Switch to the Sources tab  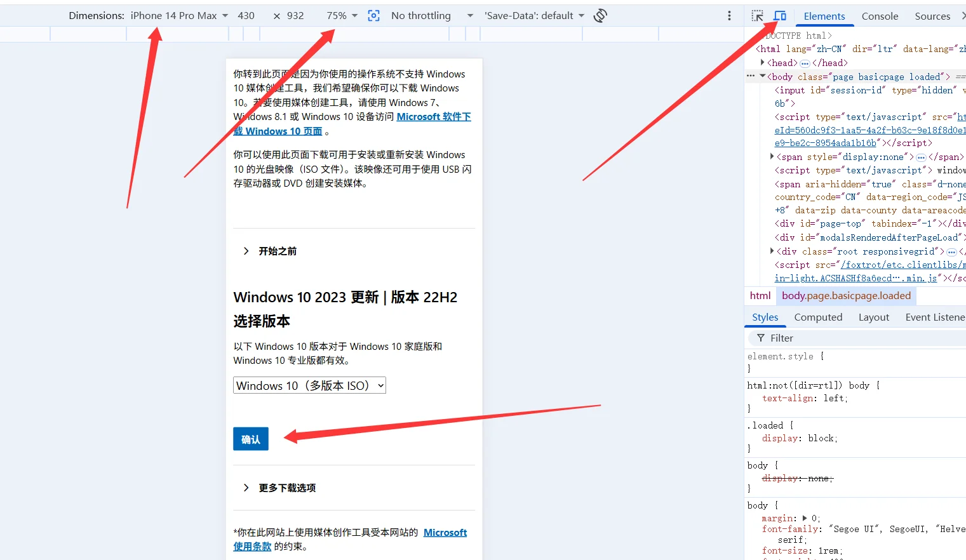point(932,16)
